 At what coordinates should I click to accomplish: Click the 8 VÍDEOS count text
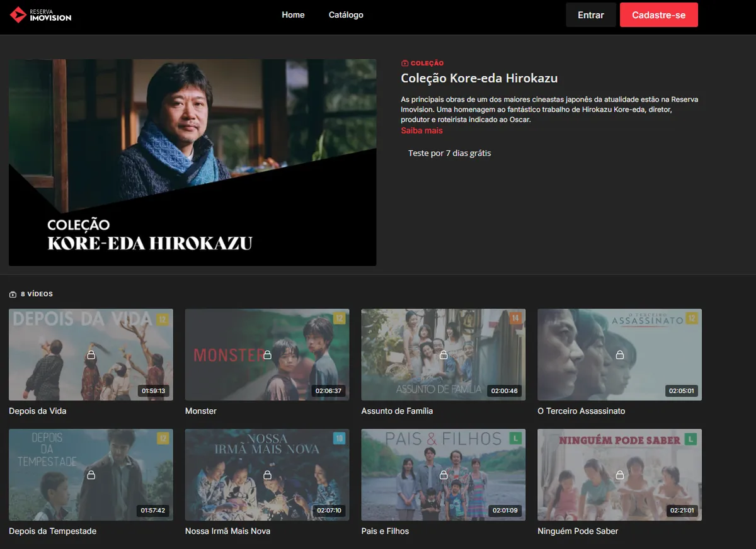37,294
